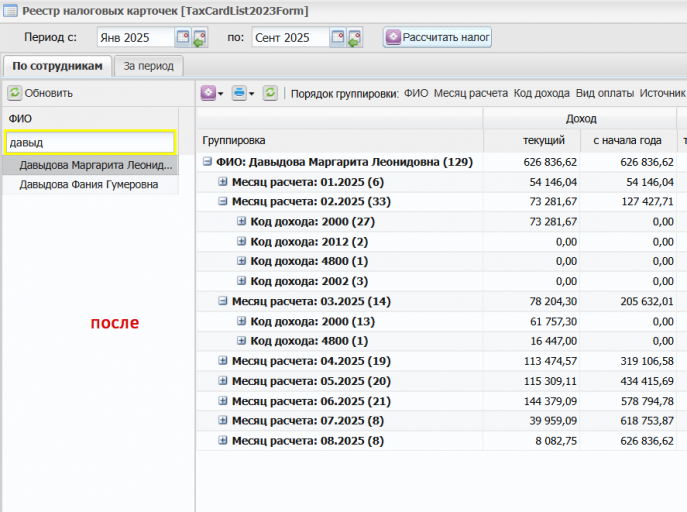The image size is (687, 512).
Task: Expand Код дохода: 2000 (27)
Action: [x=241, y=221]
